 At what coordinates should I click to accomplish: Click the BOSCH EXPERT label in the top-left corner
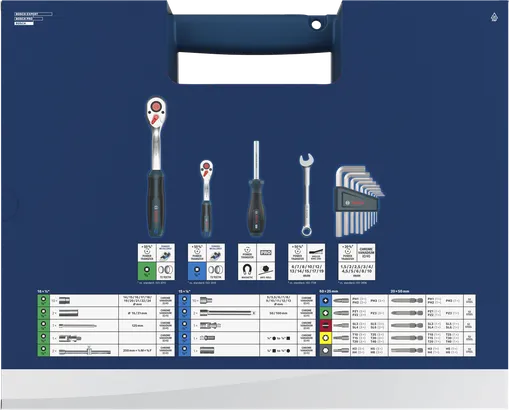click(33, 14)
